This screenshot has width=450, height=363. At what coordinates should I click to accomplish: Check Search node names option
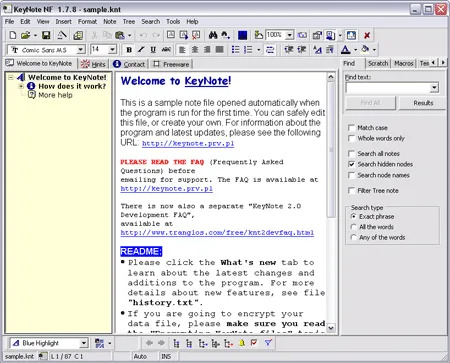351,175
